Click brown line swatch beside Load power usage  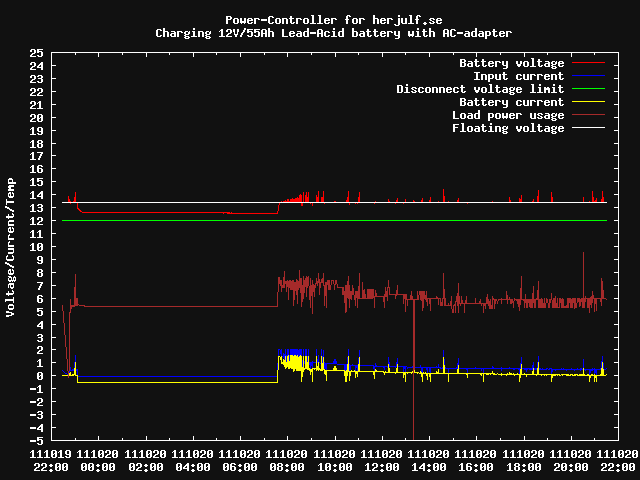click(x=589, y=115)
